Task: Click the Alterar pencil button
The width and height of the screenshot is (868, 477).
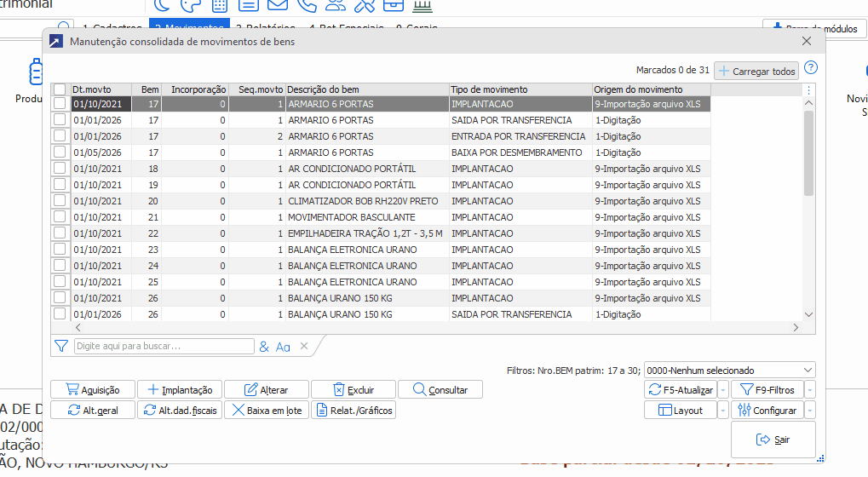Action: (267, 389)
